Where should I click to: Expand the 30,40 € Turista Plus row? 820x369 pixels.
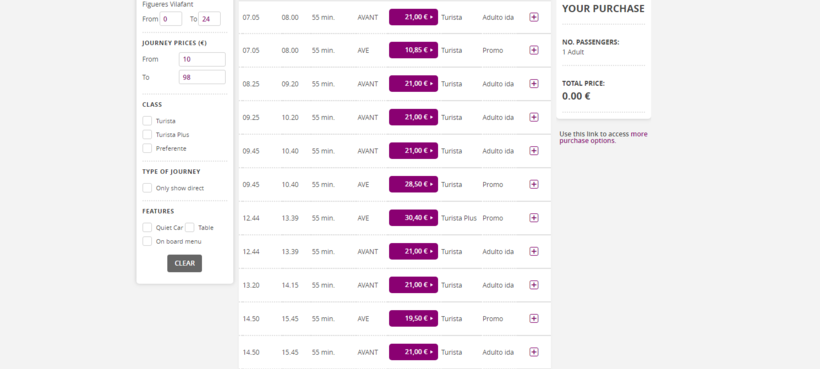pyautogui.click(x=533, y=218)
